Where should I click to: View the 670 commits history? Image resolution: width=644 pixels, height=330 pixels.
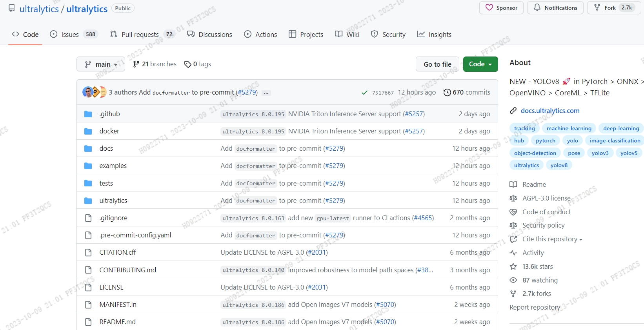tap(467, 92)
